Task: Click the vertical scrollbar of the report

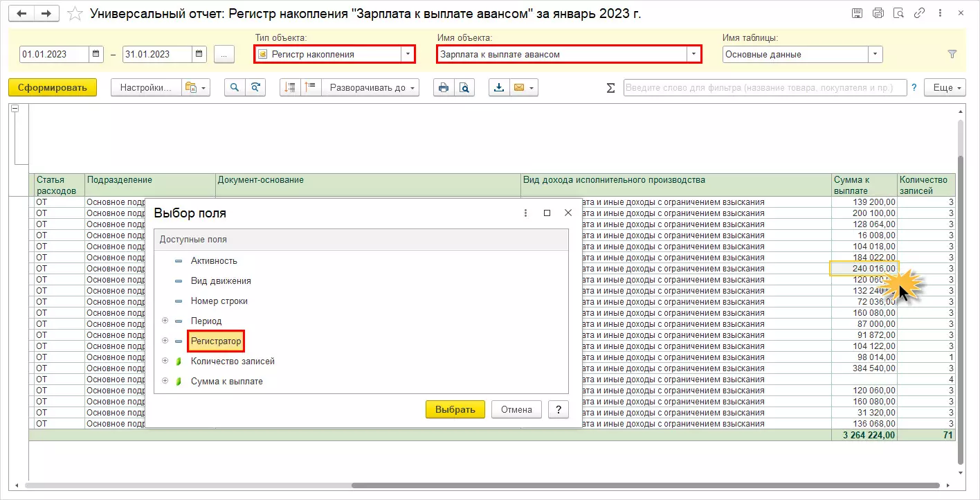Action: coord(959,310)
